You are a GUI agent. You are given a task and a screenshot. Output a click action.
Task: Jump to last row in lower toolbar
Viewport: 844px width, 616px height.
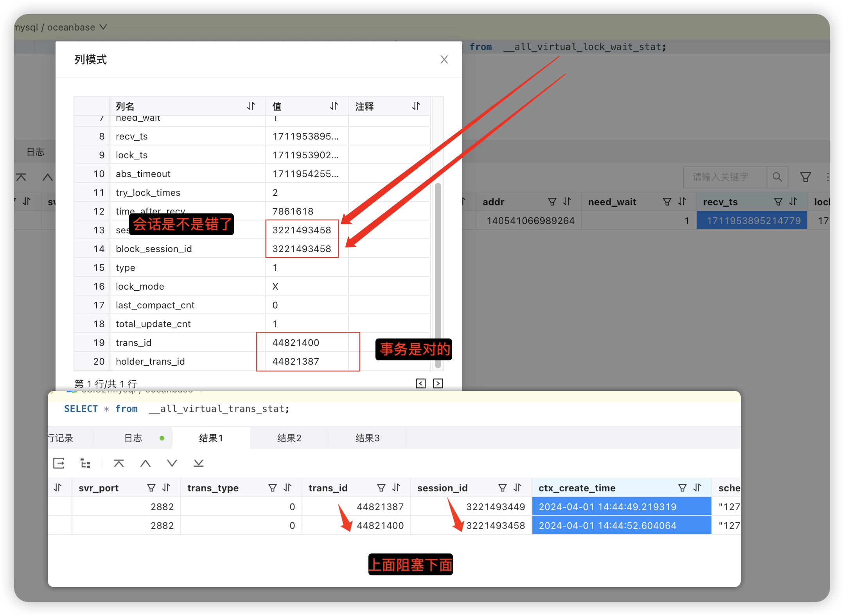(198, 463)
